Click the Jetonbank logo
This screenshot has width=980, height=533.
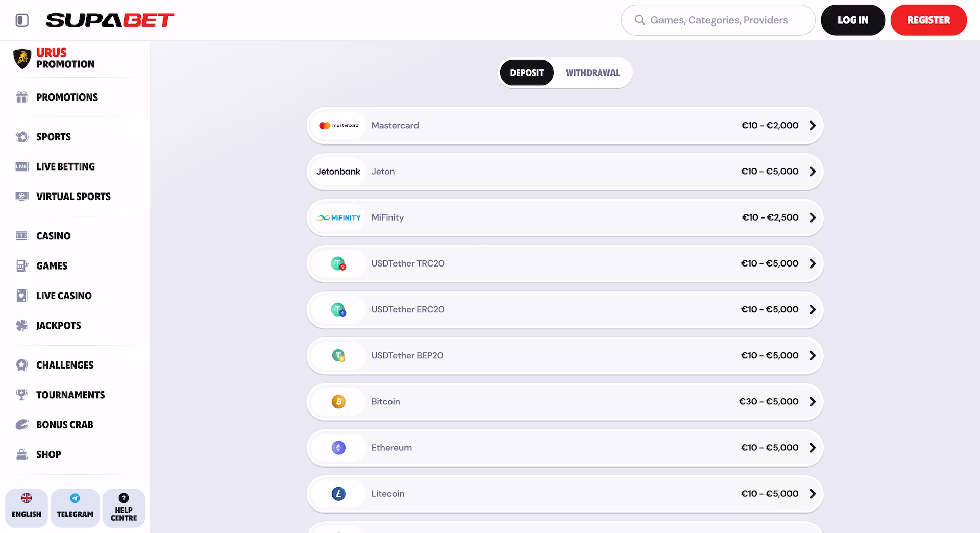pos(338,172)
